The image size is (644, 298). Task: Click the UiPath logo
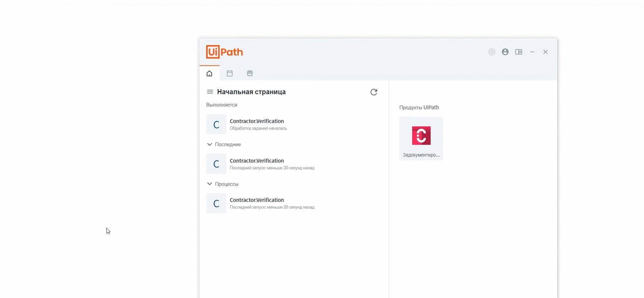(x=224, y=52)
